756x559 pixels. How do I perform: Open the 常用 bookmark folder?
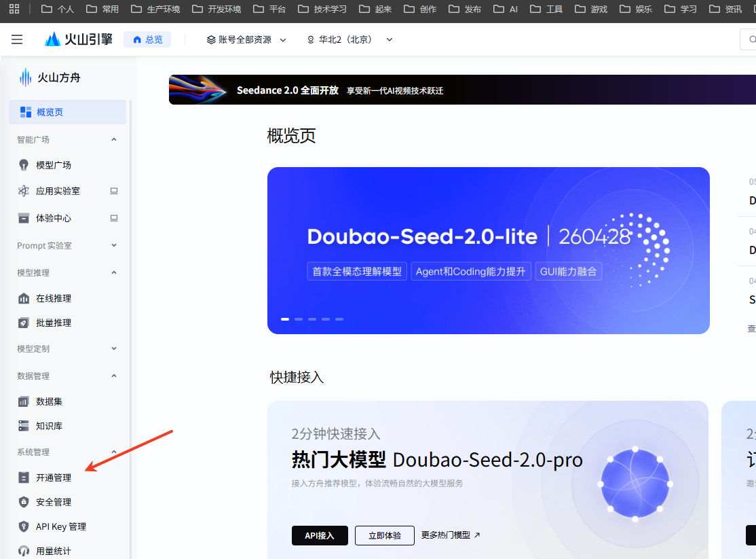(x=102, y=9)
